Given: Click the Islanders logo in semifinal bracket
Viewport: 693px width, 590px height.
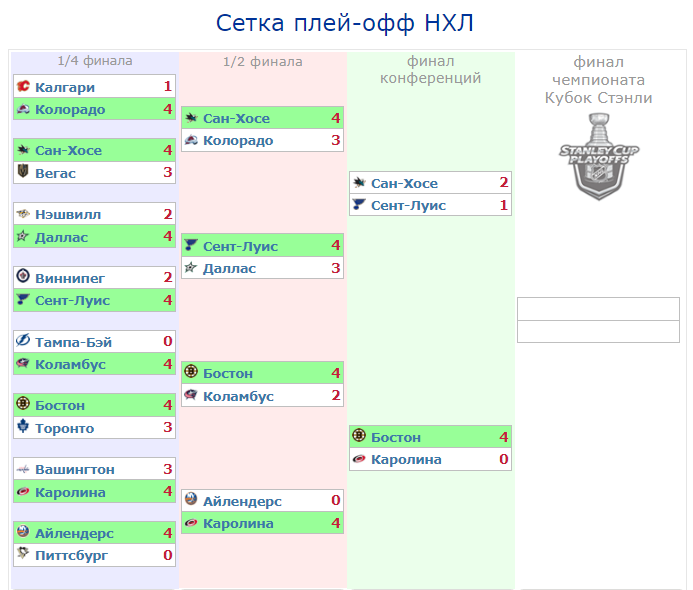Looking at the screenshot, I should pos(191,500).
